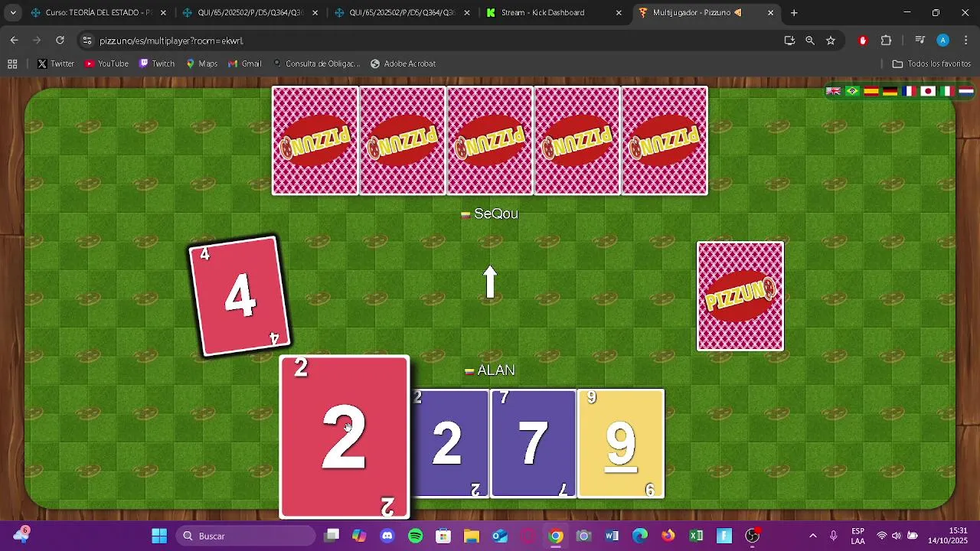980x551 pixels.
Task: Open Consulta de Obligac... bookmark
Action: pos(316,64)
